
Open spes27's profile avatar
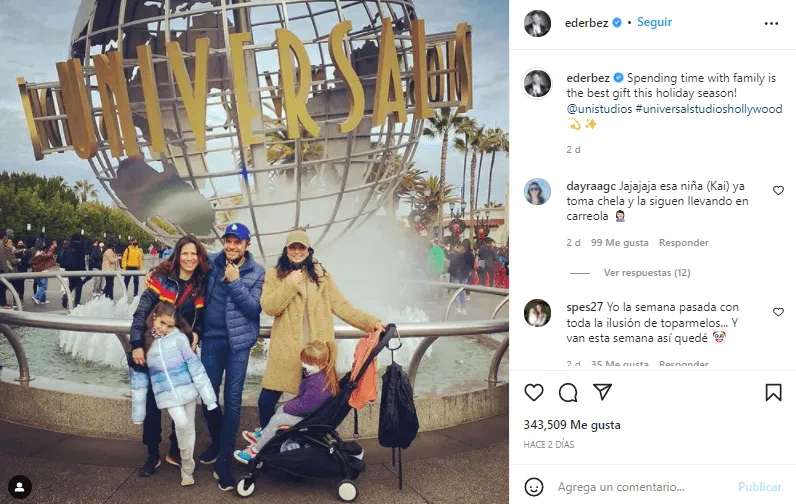point(537,313)
